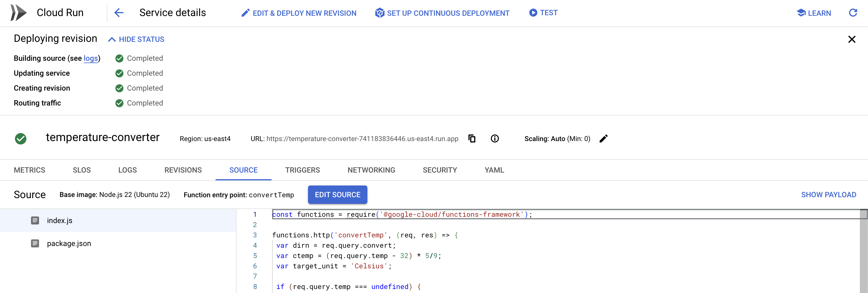Click the Function entry point convertTemp text
This screenshot has width=868, height=293.
239,195
